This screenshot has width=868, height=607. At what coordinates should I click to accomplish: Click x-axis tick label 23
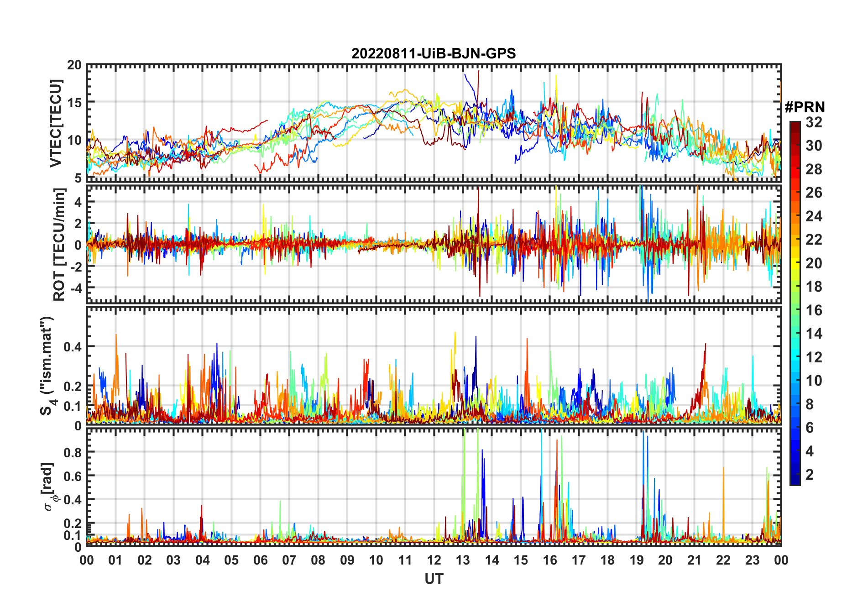pyautogui.click(x=752, y=560)
